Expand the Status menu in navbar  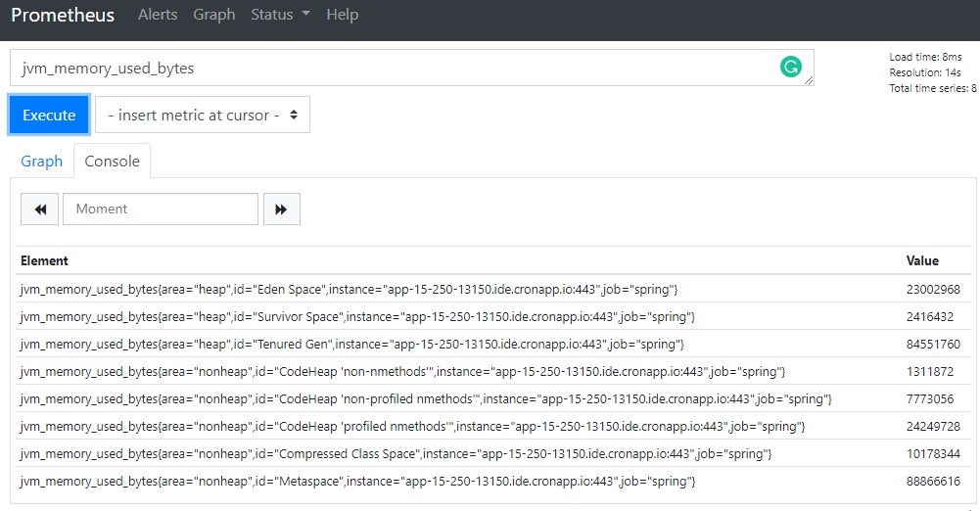(x=280, y=15)
